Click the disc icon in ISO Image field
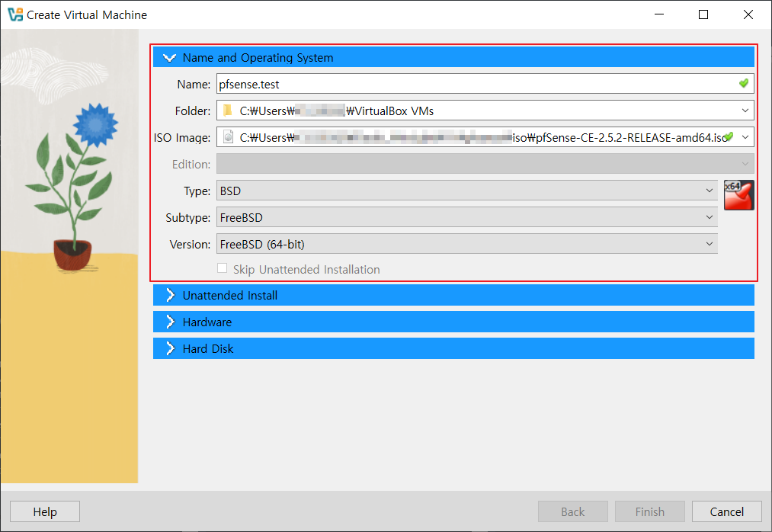The height and width of the screenshot is (532, 772). pos(228,137)
